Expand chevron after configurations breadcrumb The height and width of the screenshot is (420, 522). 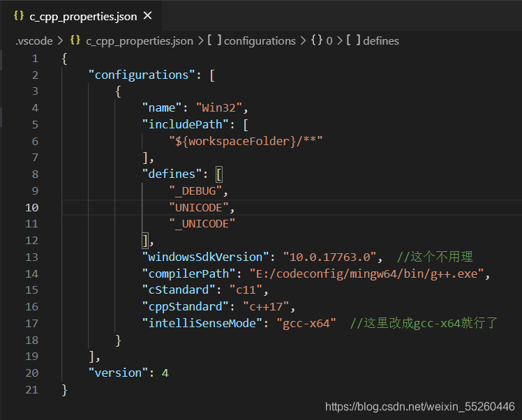pyautogui.click(x=303, y=41)
